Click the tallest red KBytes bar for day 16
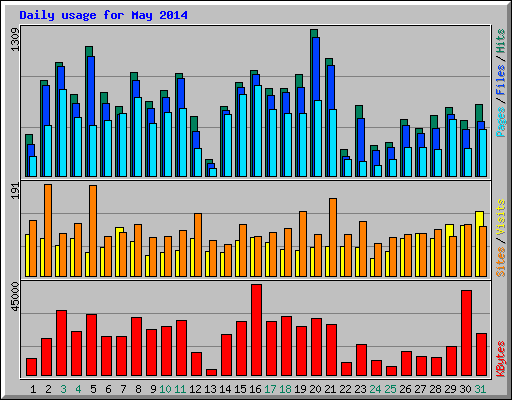The width and height of the screenshot is (512, 400). coord(256,330)
